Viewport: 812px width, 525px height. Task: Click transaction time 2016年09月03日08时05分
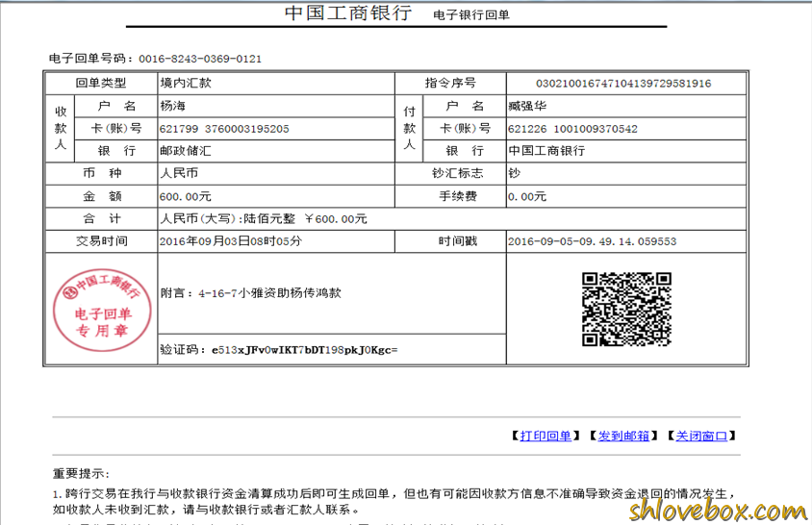231,240
